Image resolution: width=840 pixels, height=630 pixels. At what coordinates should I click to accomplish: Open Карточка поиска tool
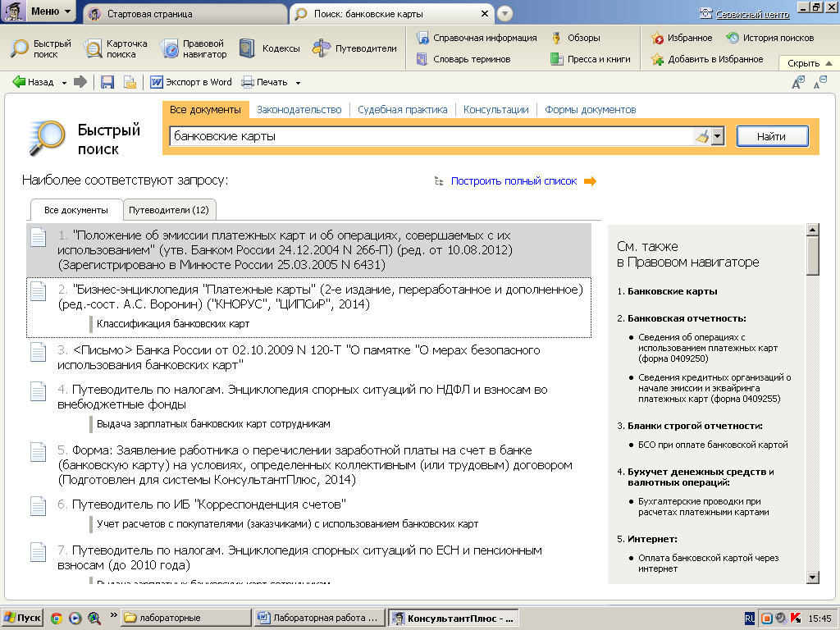tap(116, 48)
